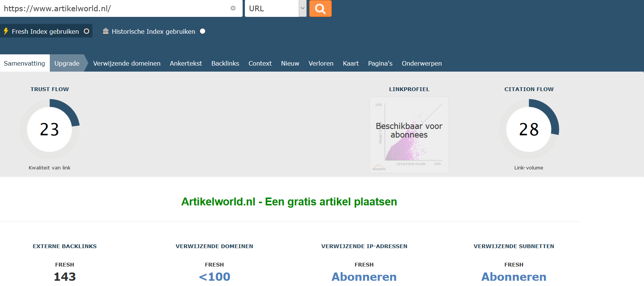This screenshot has height=286, width=644.
Task: Click the Kwaliteit van link label
Action: point(49,168)
